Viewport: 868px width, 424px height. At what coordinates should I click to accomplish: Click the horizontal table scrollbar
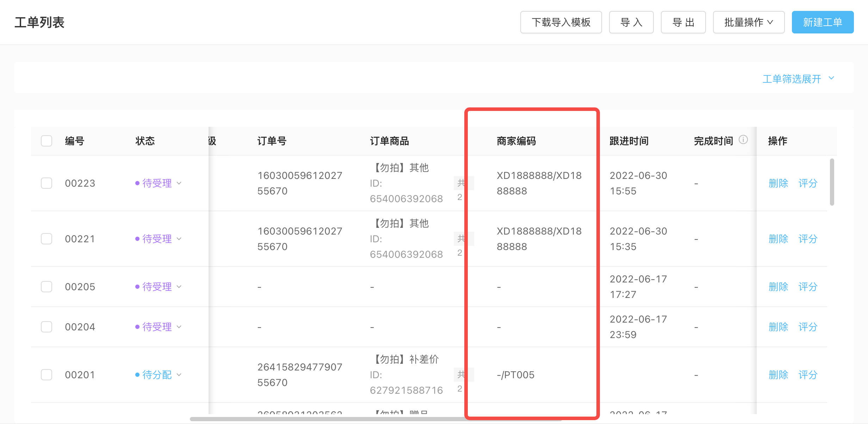pos(375,419)
